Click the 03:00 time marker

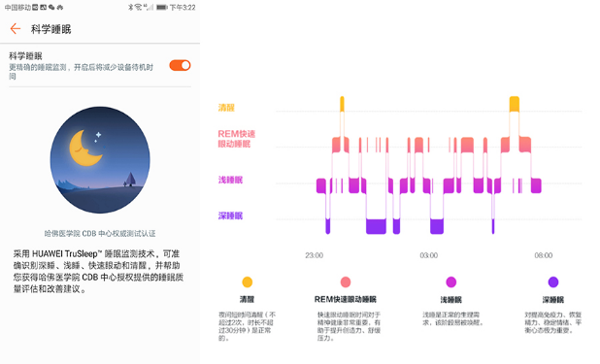[x=428, y=255]
